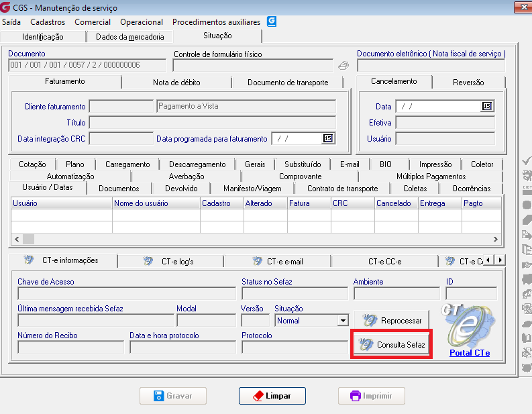Viewport: 532px width, 414px height.
Task: Click the stacked pages icon in right sidebar
Action: click(x=527, y=250)
